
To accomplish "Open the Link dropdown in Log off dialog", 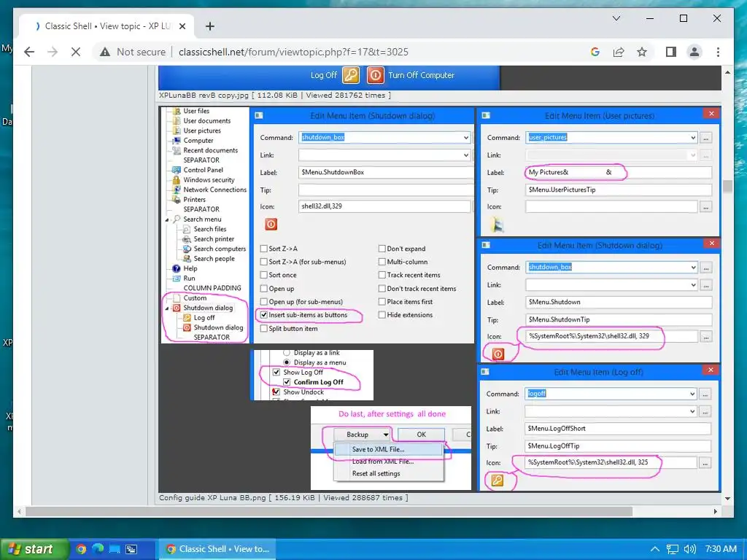I will pyautogui.click(x=692, y=411).
